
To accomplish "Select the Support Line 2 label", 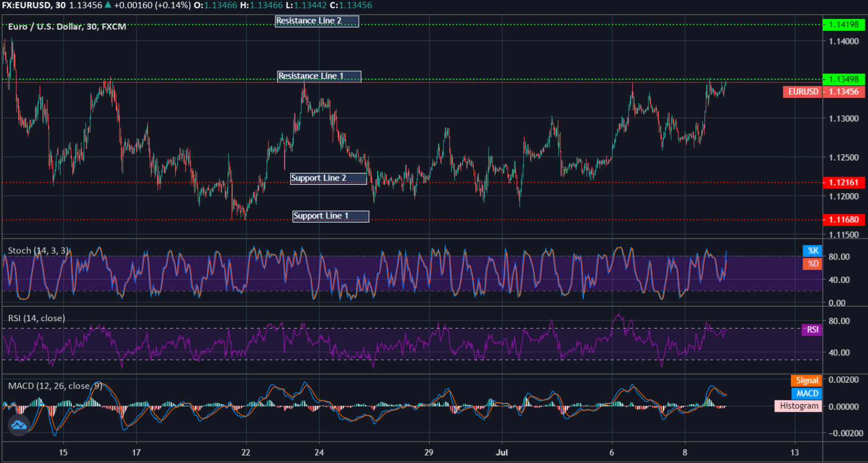I will 328,178.
